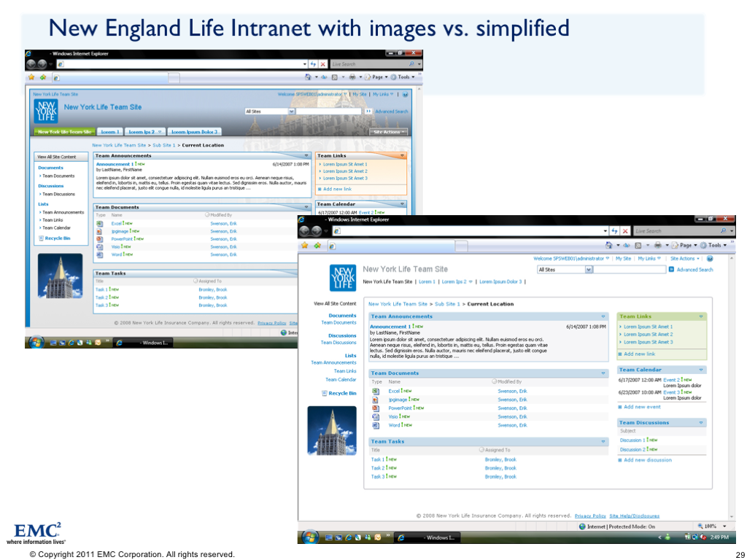The width and height of the screenshot is (747, 560).
Task: Click Favorites Center star in front browser window
Action: point(304,245)
